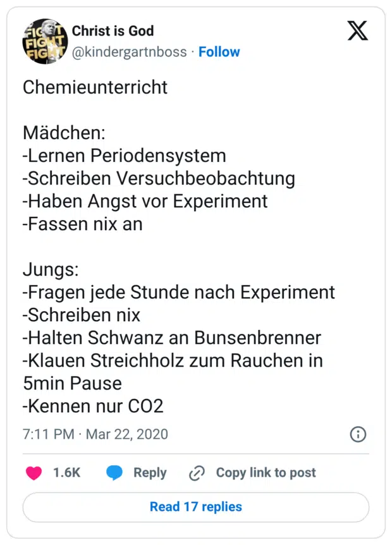
Task: Open the info icon next to the timestamp
Action: click(x=358, y=435)
